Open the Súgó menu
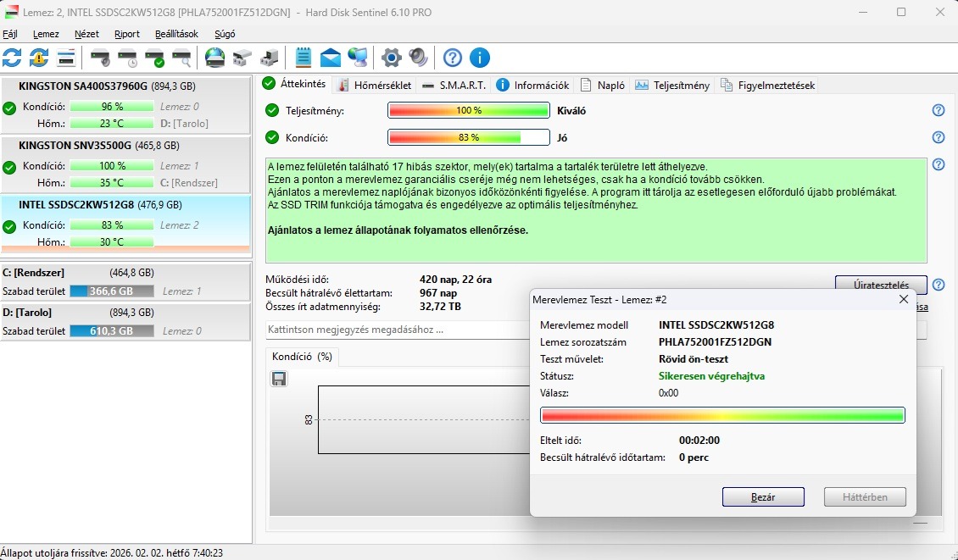Screen dimensions: 958x560 click(x=225, y=34)
